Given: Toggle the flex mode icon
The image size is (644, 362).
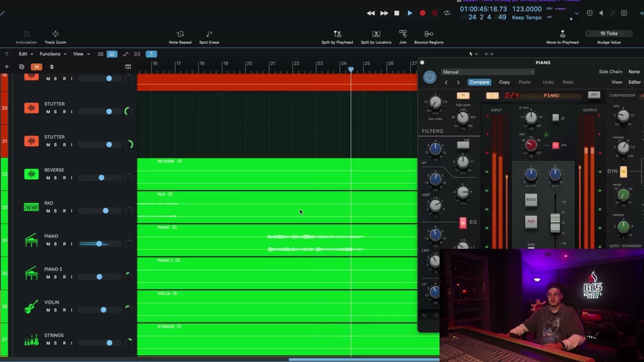Looking at the screenshot, I should tap(137, 54).
